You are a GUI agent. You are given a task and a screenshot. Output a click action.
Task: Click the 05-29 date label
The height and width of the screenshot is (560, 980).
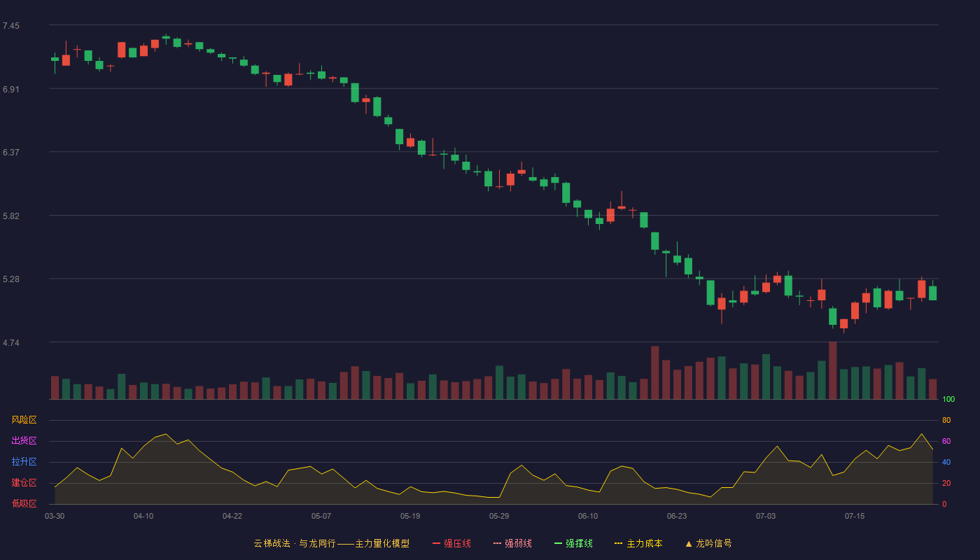pyautogui.click(x=499, y=516)
